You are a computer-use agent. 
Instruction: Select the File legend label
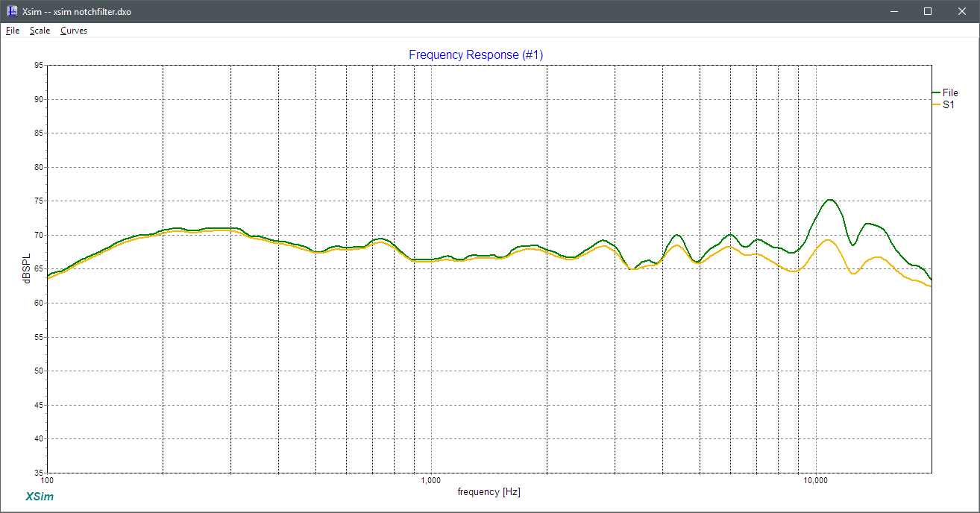(950, 92)
